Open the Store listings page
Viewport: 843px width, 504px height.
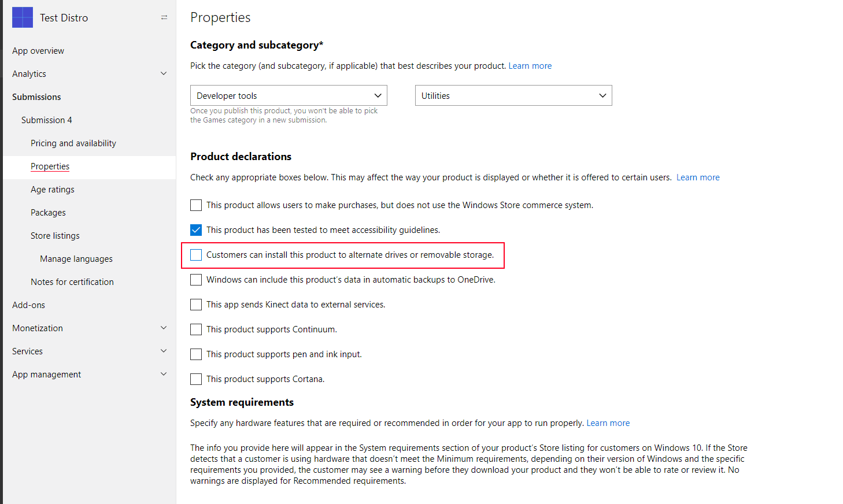(x=55, y=235)
